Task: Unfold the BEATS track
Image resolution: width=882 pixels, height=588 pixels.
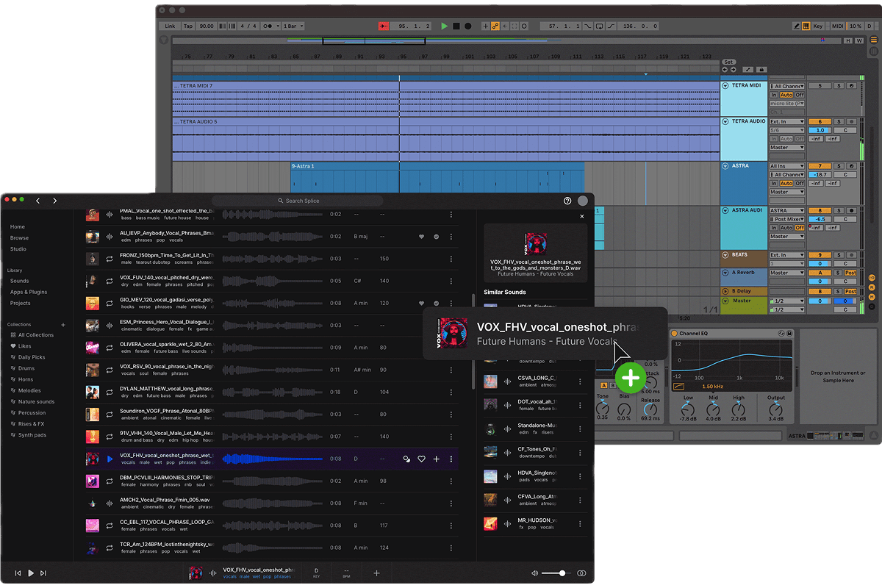Action: coord(725,255)
